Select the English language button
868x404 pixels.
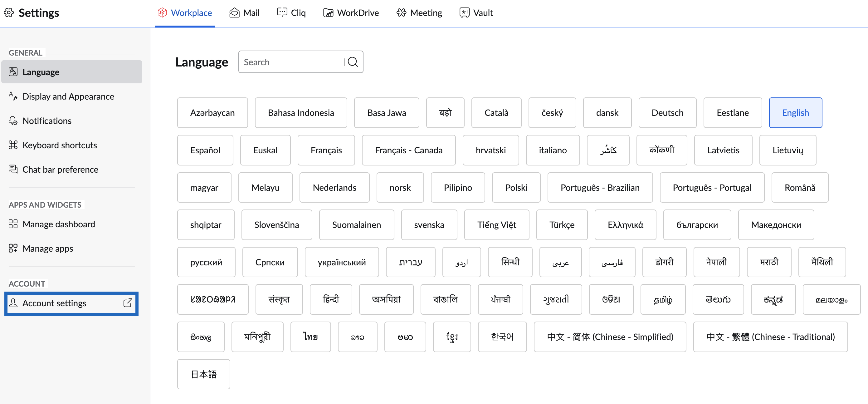(x=796, y=113)
